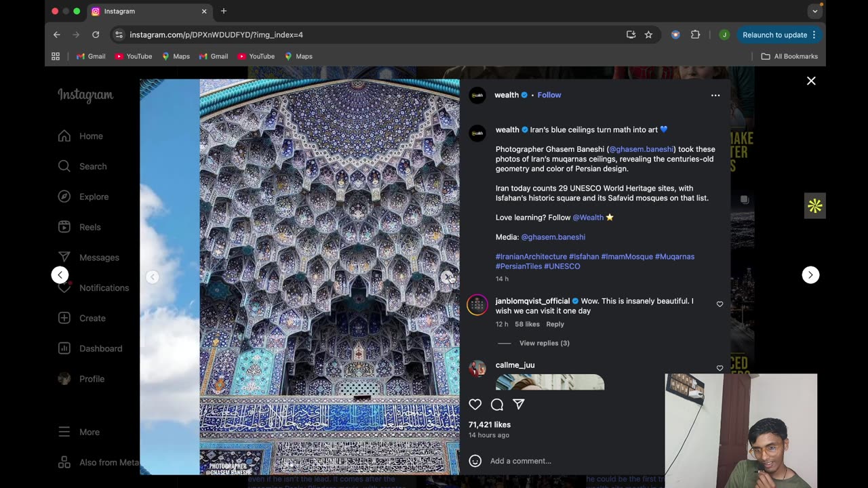The width and height of the screenshot is (868, 488).
Task: Open the #Muqarnas hashtag
Action: 675,257
